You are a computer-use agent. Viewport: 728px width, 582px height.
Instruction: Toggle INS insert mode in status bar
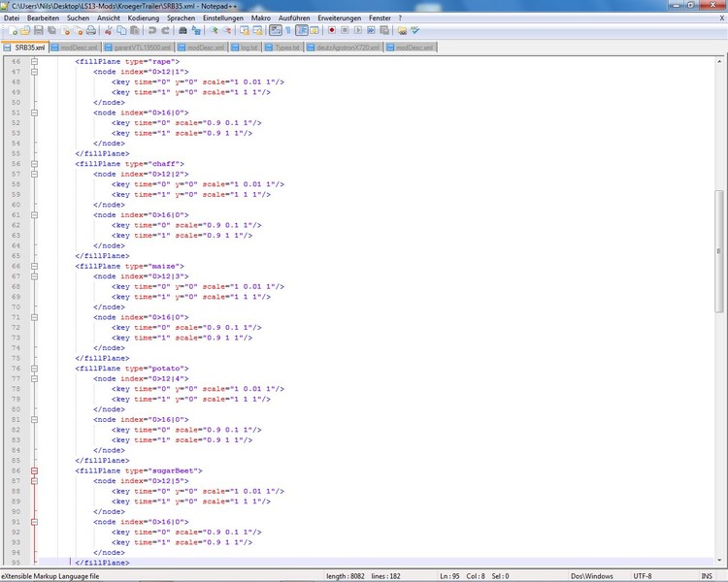click(x=707, y=576)
